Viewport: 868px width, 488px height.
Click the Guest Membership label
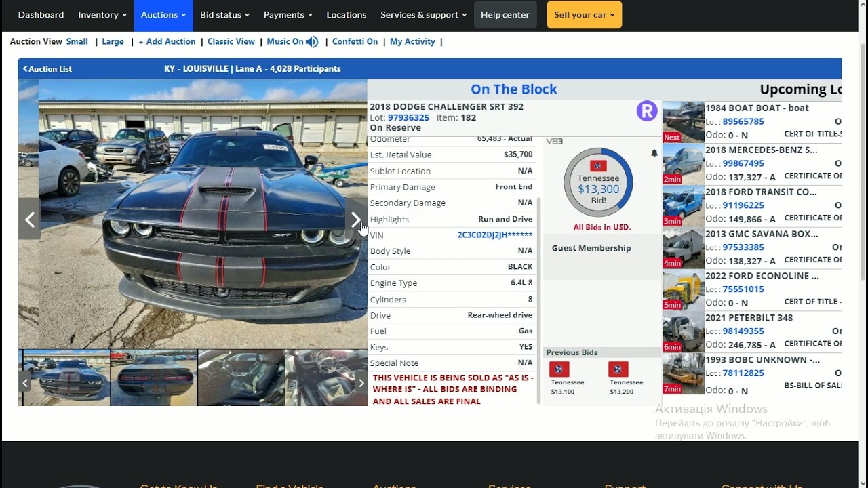(591, 248)
